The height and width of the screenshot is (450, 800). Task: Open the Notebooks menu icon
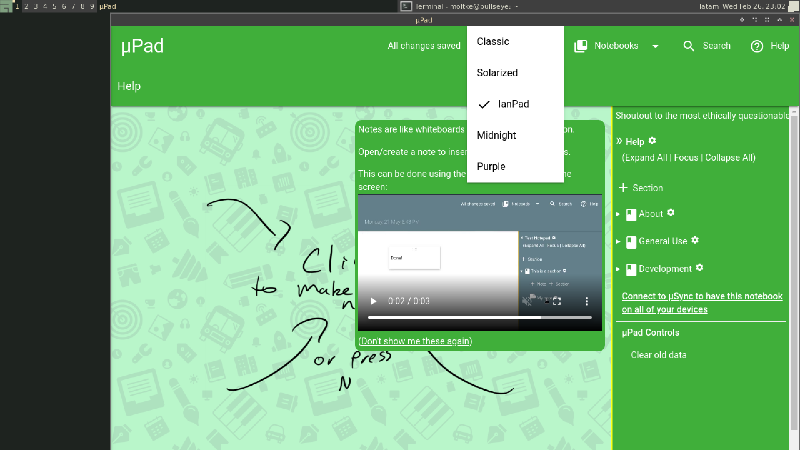click(x=581, y=46)
